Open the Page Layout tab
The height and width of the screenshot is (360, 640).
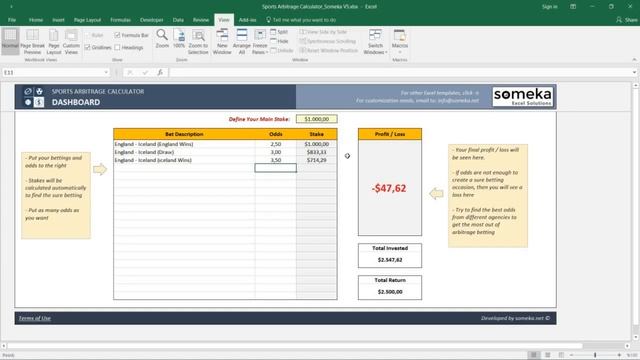pos(87,20)
